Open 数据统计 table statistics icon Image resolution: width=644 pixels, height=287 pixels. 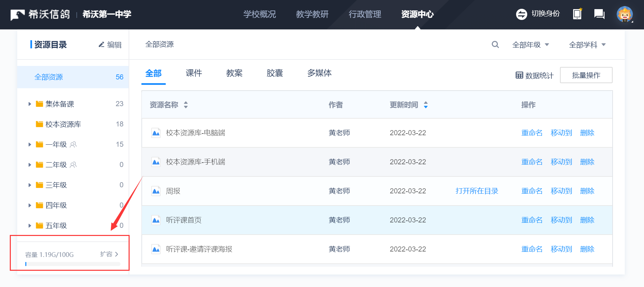tap(519, 75)
